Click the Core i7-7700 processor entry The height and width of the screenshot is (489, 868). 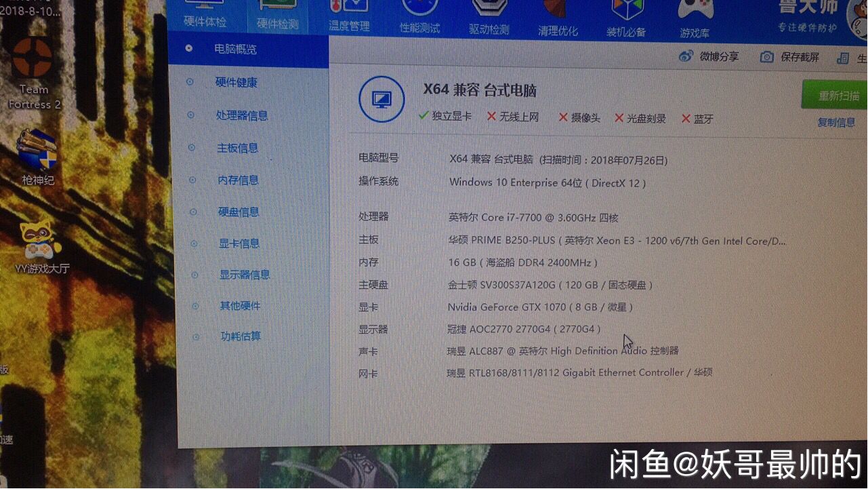pos(533,218)
